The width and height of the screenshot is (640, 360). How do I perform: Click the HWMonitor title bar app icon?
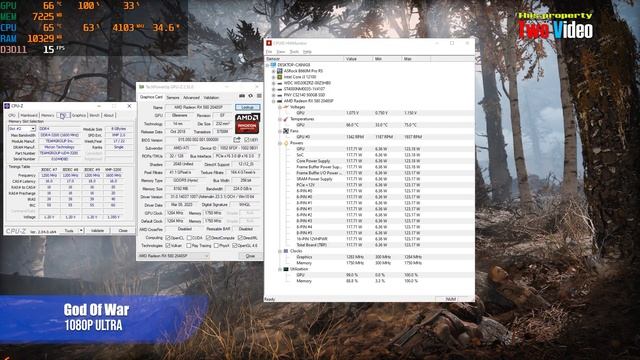click(x=269, y=43)
